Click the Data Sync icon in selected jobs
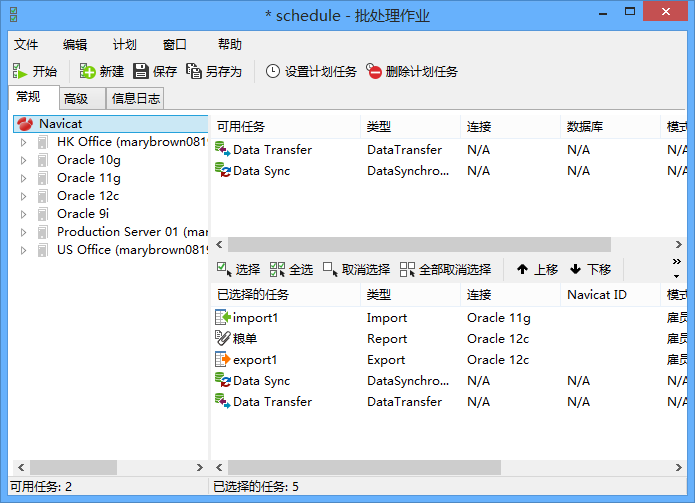The width and height of the screenshot is (695, 503). click(x=223, y=380)
